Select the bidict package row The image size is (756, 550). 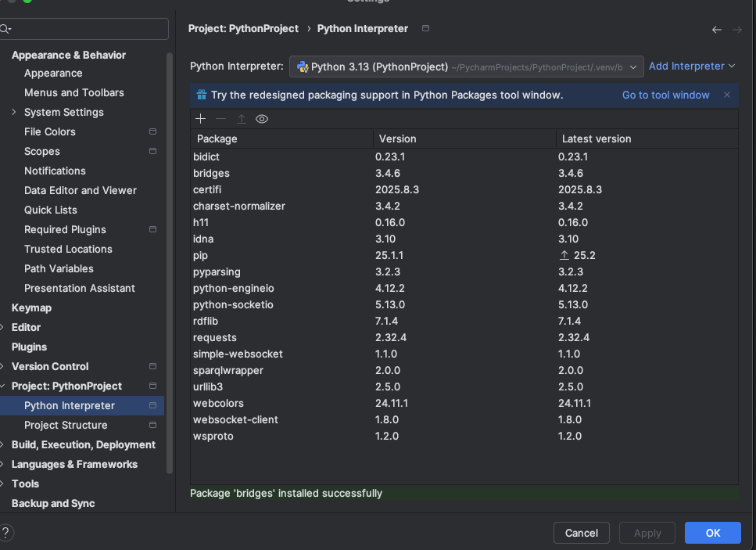[464, 156]
